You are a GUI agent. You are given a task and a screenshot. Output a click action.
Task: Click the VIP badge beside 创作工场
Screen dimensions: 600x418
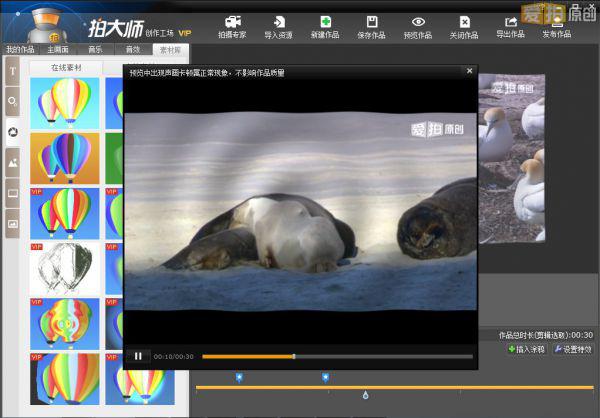point(185,33)
